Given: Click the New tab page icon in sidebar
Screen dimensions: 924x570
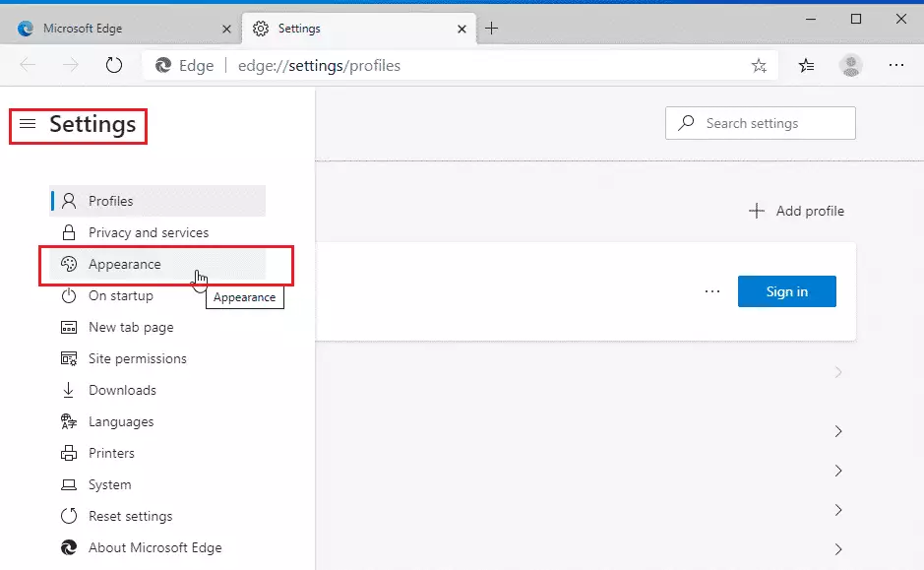Looking at the screenshot, I should (x=69, y=327).
